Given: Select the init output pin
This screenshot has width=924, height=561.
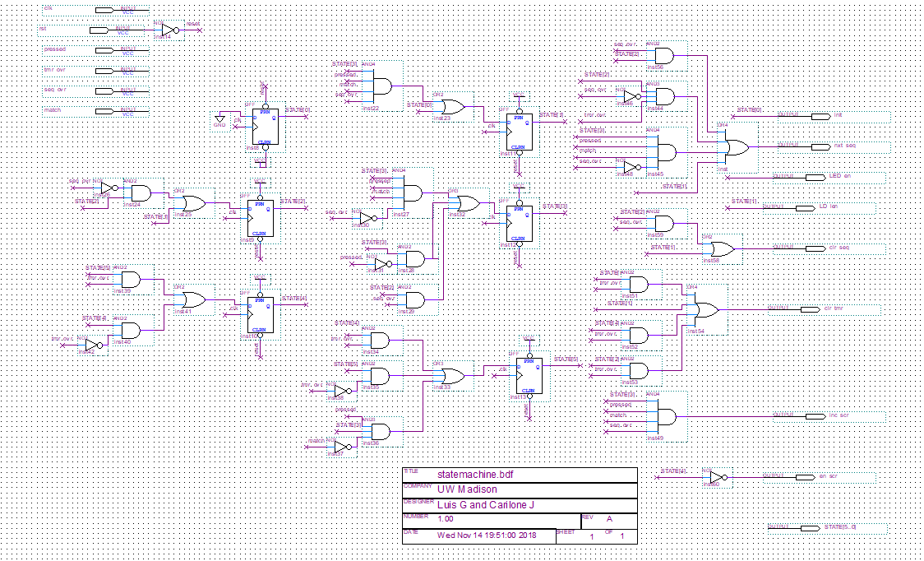Looking at the screenshot, I should pos(821,116).
